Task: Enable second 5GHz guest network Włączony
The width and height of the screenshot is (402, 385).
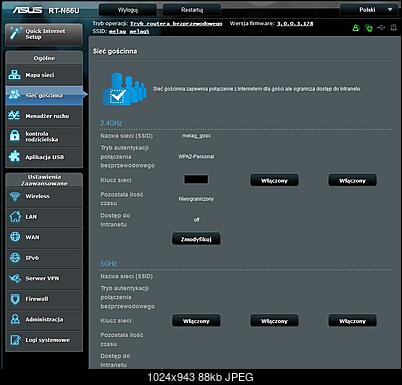Action: click(x=274, y=321)
